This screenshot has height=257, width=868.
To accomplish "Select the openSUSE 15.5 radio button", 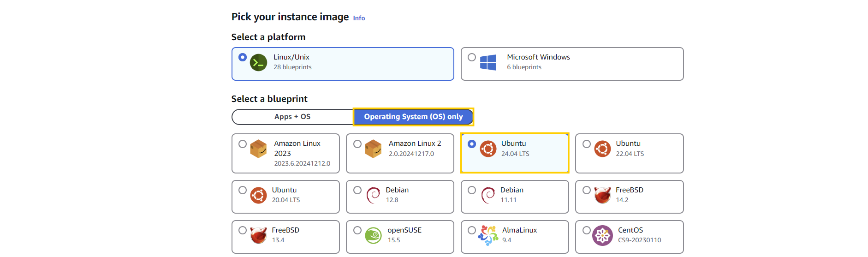I will [x=357, y=230].
